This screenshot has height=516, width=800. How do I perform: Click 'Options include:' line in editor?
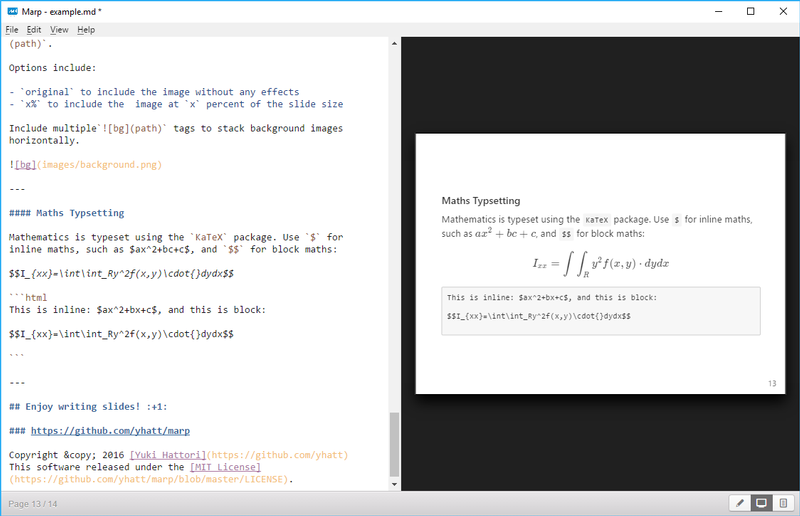pyautogui.click(x=53, y=68)
